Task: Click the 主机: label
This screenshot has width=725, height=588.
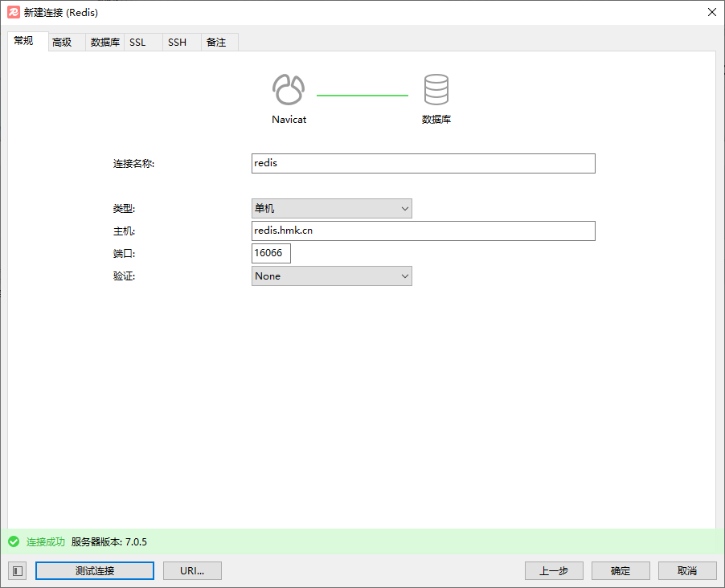Action: 124,231
